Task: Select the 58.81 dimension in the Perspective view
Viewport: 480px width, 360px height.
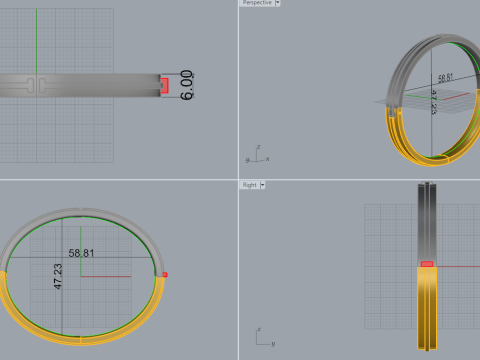Action: tap(445, 78)
